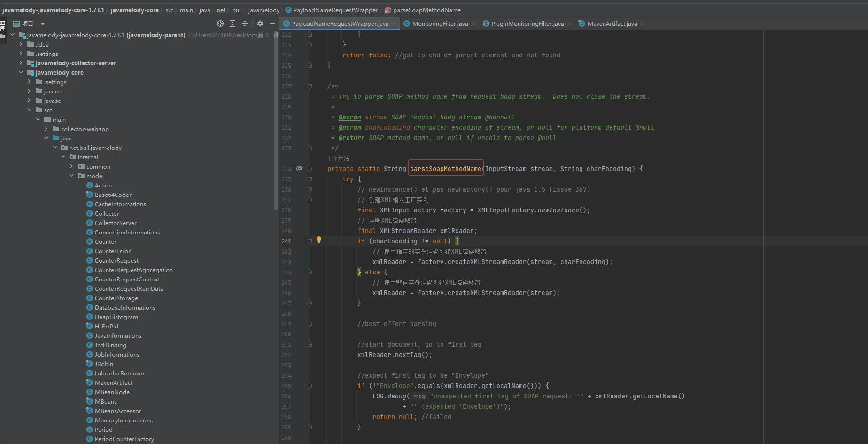Toggle fold marker at line 255
The height and width of the screenshot is (444, 868).
310,386
